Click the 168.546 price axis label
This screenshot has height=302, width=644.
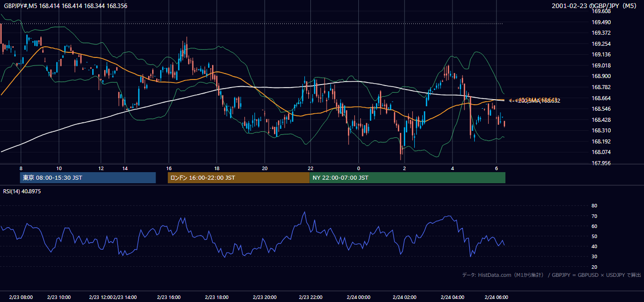(x=601, y=109)
